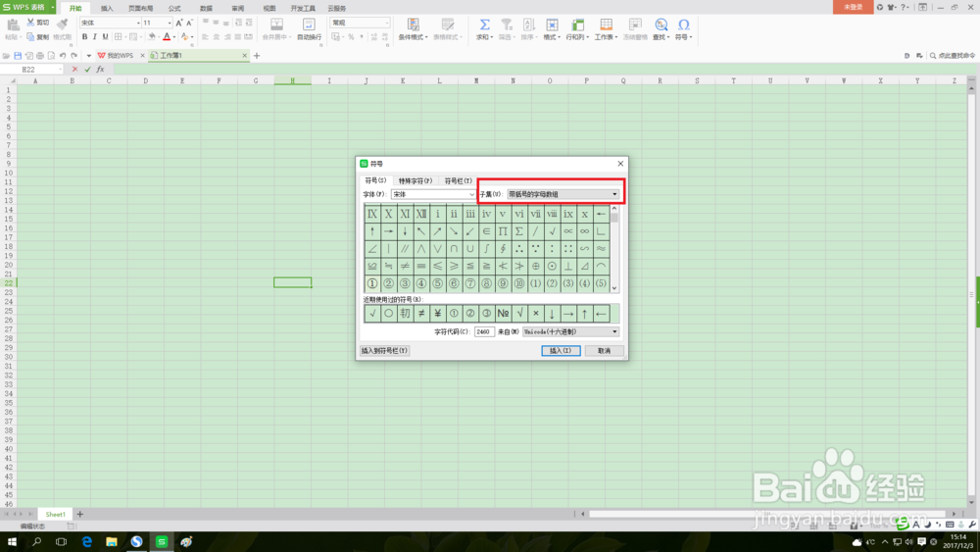
Task: Click the symbol grid scrollbar down arrow
Action: click(614, 288)
